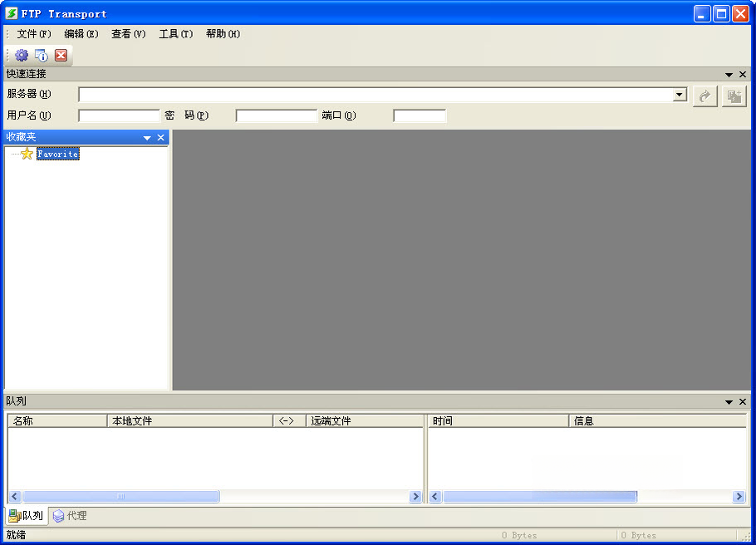This screenshot has height=545, width=756.
Task: Open the 队列 panel options arrow
Action: (729, 402)
